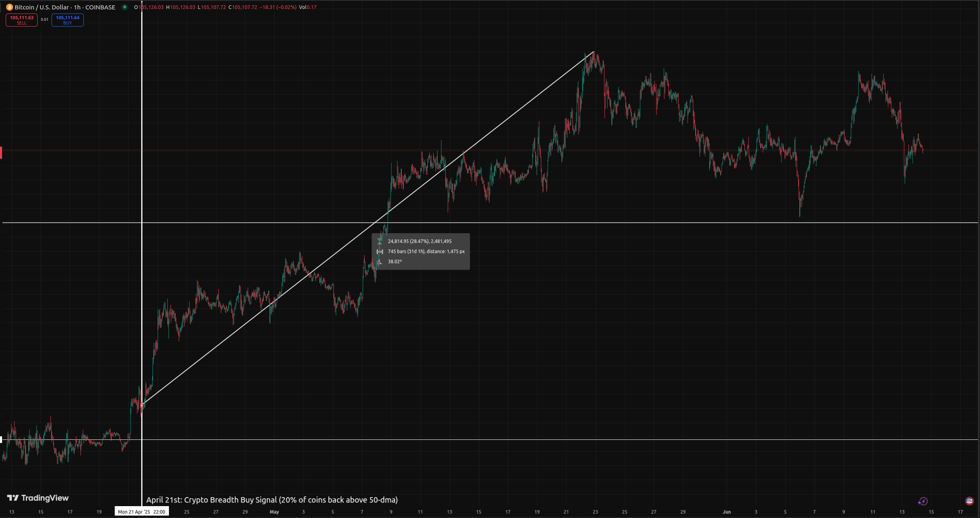Viewport: 980px width, 518px height.
Task: Click the 0.01 spread value
Action: click(x=45, y=20)
